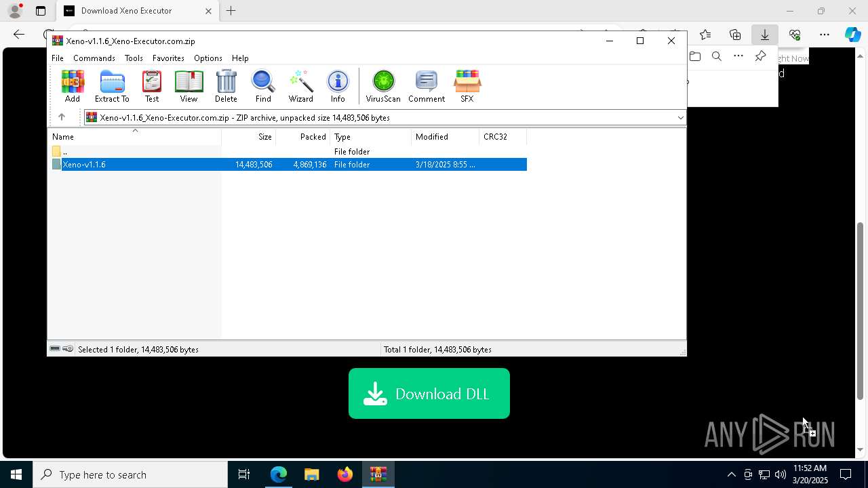Create SFX archive via toolbar
The width and height of the screenshot is (868, 488).
click(x=467, y=86)
